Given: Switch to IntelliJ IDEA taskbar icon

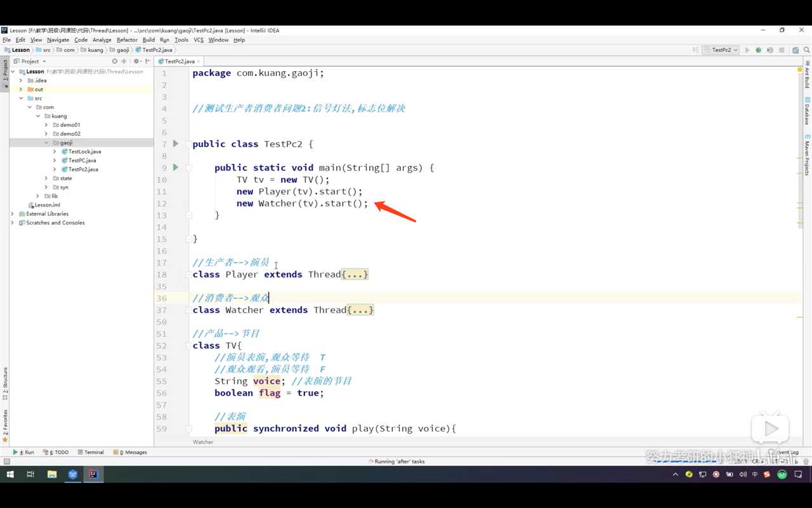Looking at the screenshot, I should pos(93,474).
